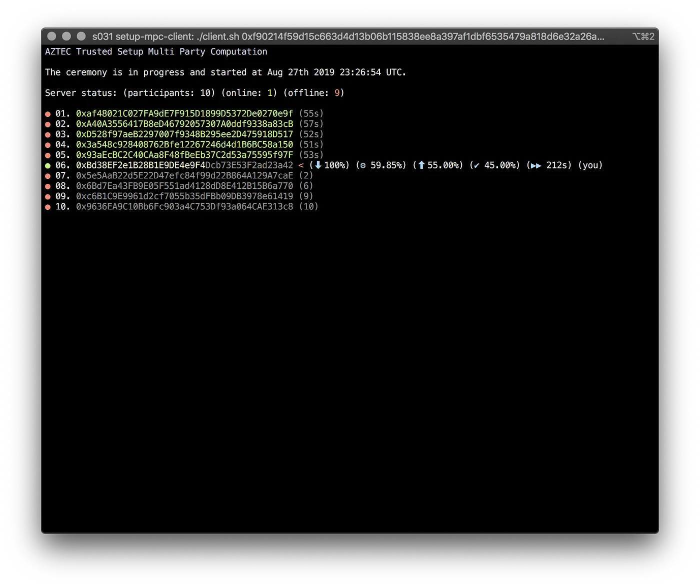Click 'AZTEC Trusted Setup Multi Party Computation' heading

(156, 51)
